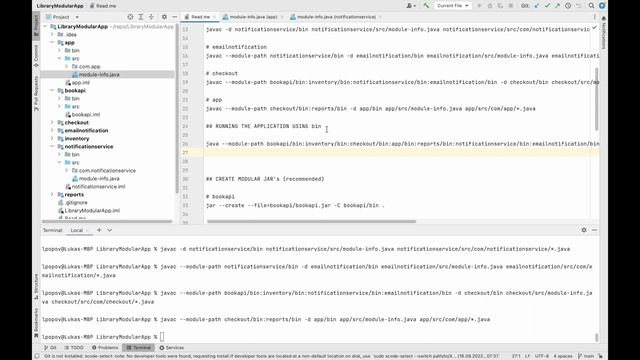Open the Current File run configuration dropdown
Viewport: 640px width, 360px height.
(452, 6)
